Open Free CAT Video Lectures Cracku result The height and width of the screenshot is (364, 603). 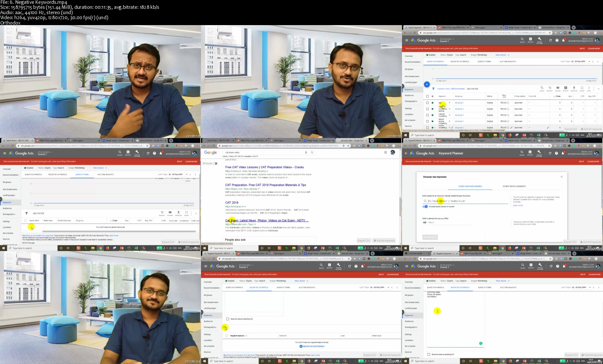264,167
